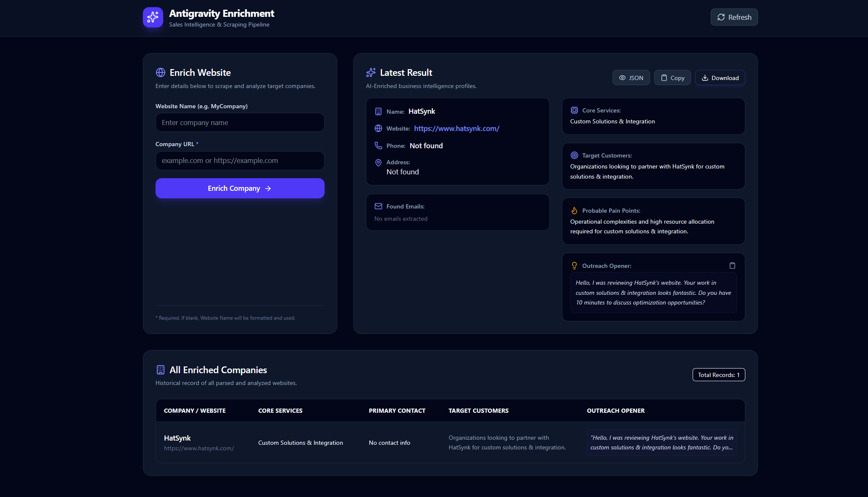Click the lightbulb icon beside Outreach Opener
This screenshot has width=868, height=497.
point(574,266)
